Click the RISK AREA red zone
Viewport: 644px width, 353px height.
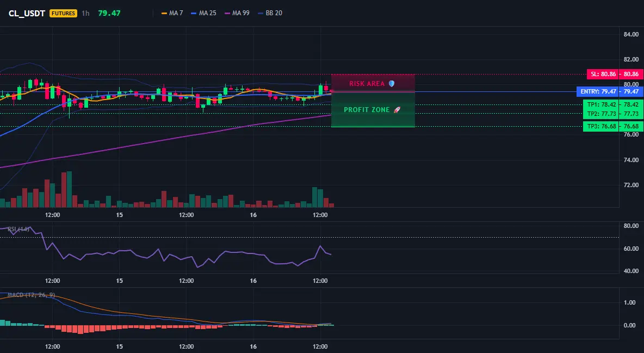373,83
